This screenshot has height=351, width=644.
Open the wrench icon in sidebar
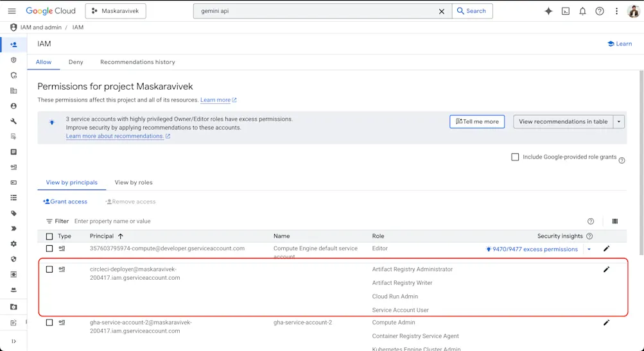tap(13, 121)
